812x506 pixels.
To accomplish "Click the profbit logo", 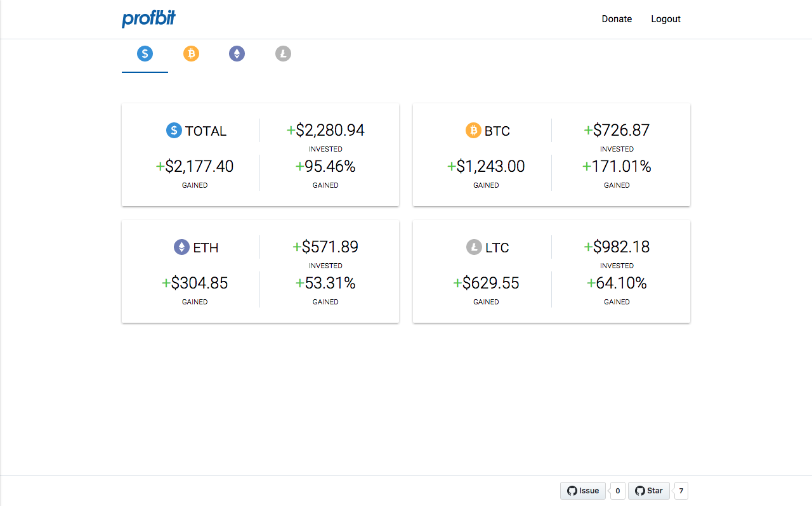I will (148, 19).
